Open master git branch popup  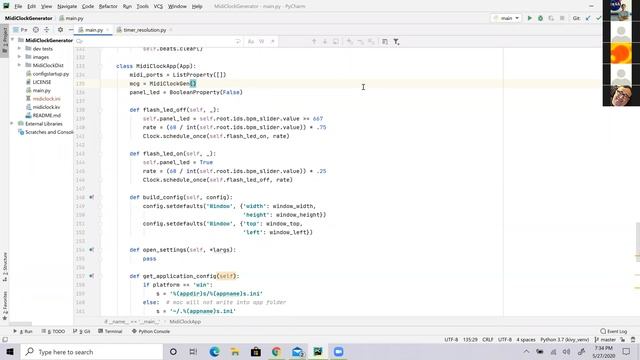coord(605,340)
